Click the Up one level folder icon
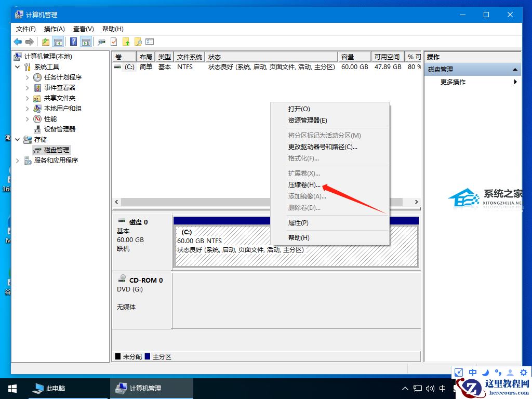The width and height of the screenshot is (532, 399). 46,42
